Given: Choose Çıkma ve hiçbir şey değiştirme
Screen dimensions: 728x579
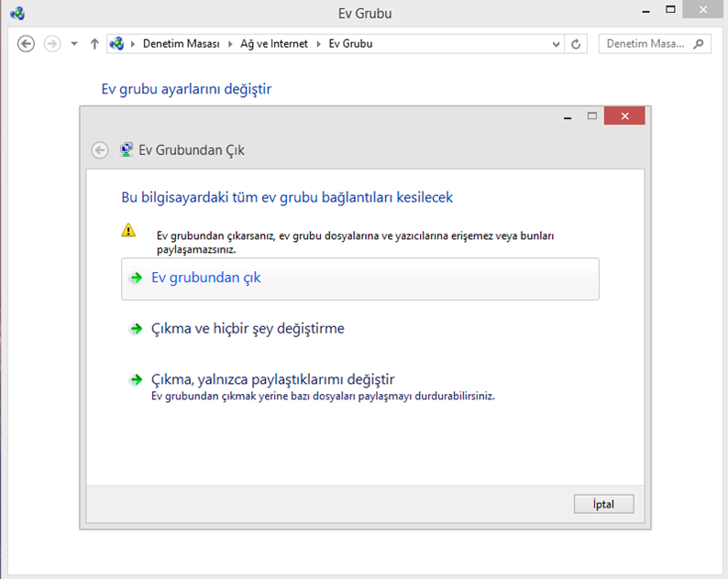Looking at the screenshot, I should coord(248,329).
